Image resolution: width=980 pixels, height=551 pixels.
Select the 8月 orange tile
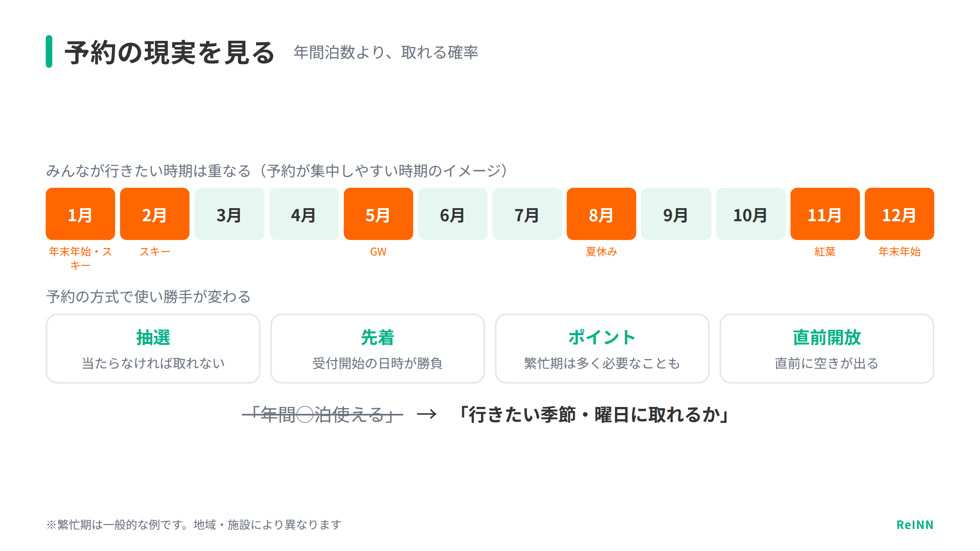[601, 214]
